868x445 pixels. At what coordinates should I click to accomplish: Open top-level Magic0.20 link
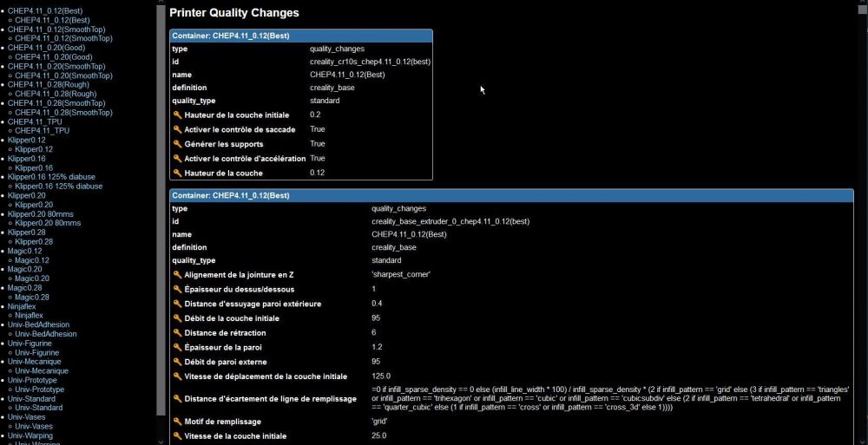coord(25,270)
